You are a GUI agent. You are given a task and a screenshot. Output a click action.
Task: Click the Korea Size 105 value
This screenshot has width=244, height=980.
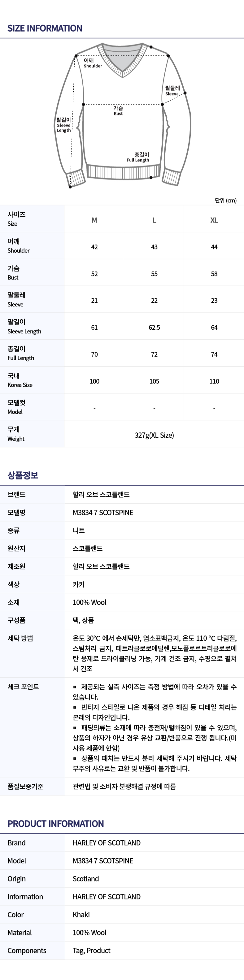154,381
